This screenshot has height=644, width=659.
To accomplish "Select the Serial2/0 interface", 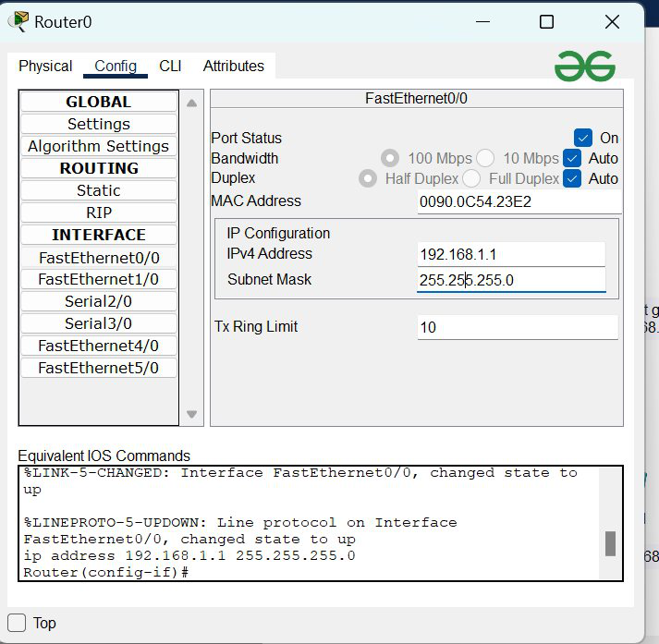I will pos(99,301).
